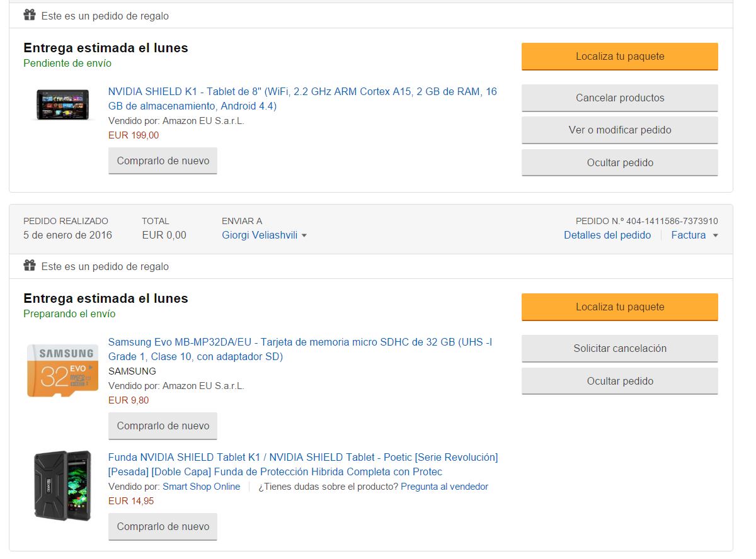Select Ver o modificar pedido
The image size is (756, 559).
tap(619, 130)
